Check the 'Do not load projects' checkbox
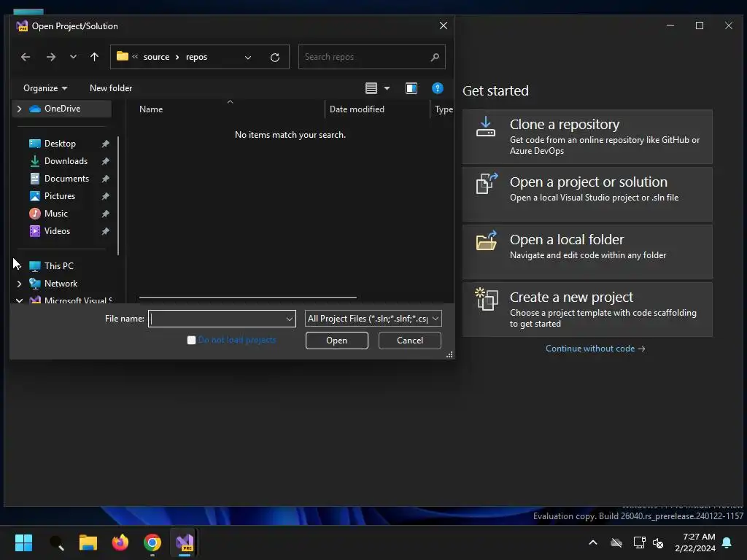The image size is (747, 560). point(192,340)
